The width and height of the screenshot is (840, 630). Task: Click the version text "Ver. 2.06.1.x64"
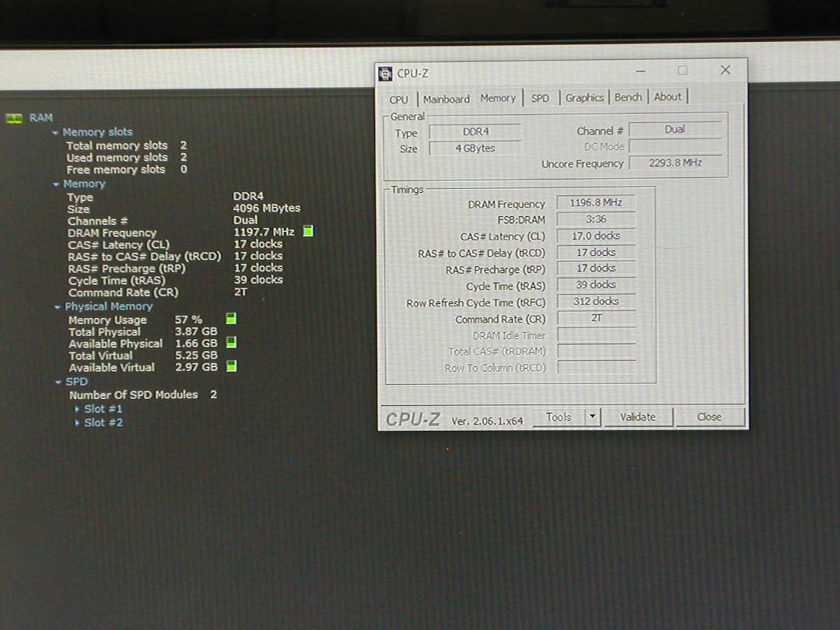(x=487, y=421)
